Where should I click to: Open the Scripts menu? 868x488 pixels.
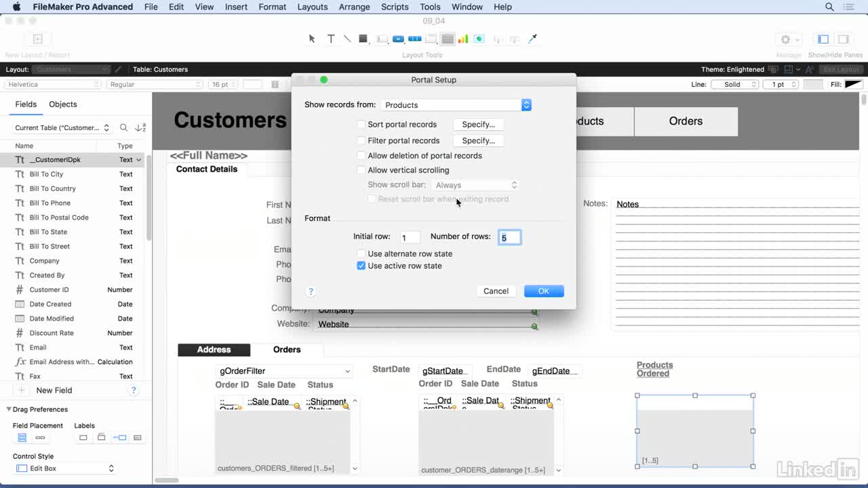pyautogui.click(x=395, y=7)
